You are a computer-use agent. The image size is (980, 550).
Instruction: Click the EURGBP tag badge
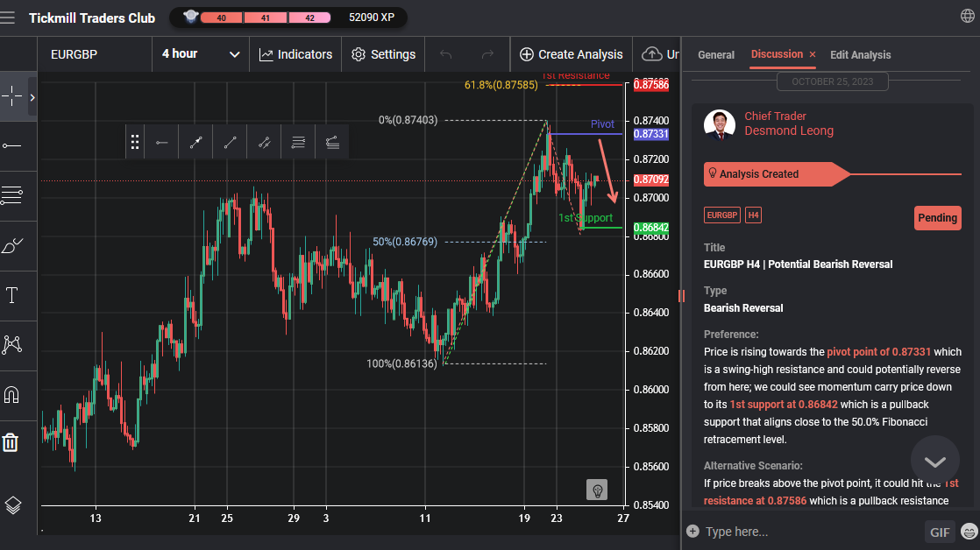point(722,215)
